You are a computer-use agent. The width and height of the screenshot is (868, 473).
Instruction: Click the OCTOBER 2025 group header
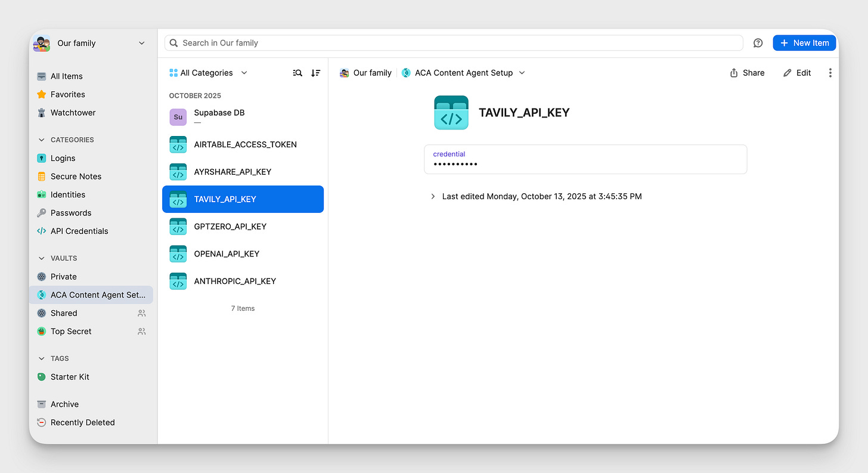(195, 95)
